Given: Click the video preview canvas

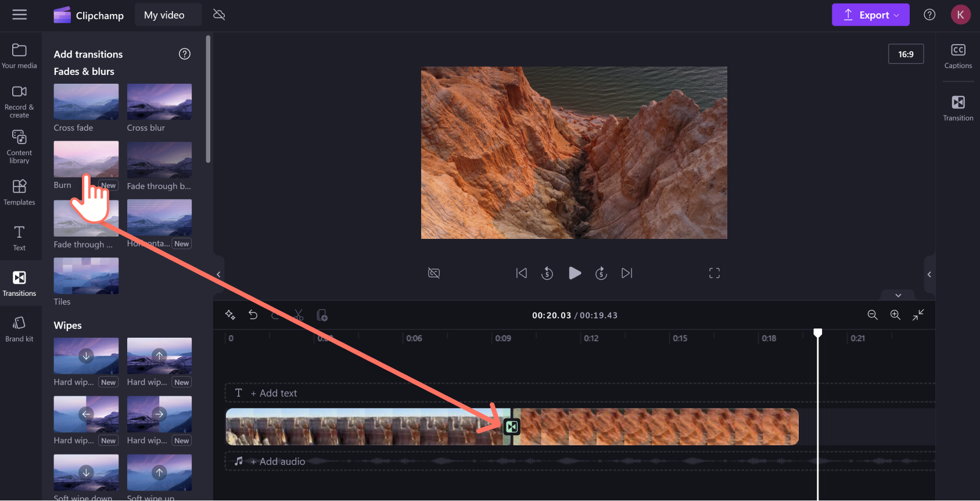Looking at the screenshot, I should click(574, 153).
